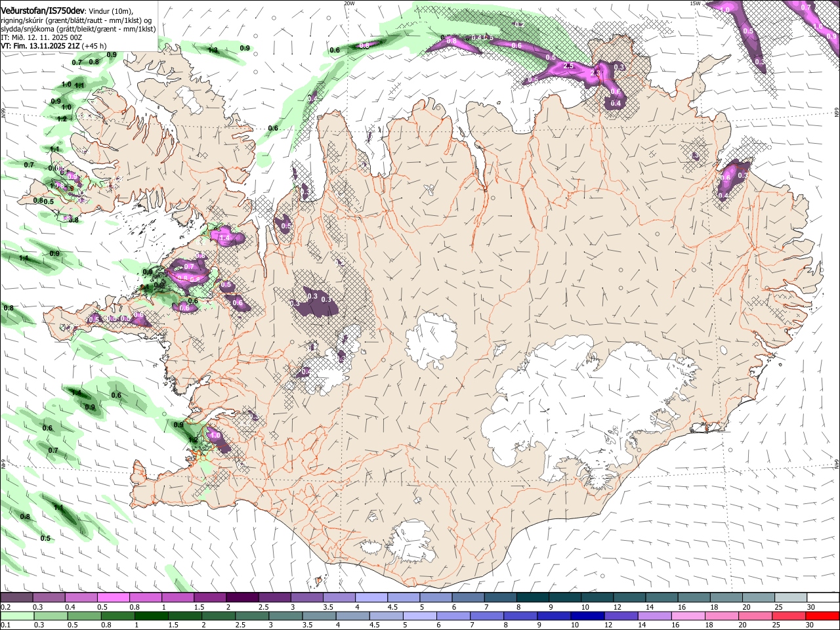The image size is (840, 630).
Task: Click the white Hofsjökull glacier in central Iceland
Action: tap(431, 340)
